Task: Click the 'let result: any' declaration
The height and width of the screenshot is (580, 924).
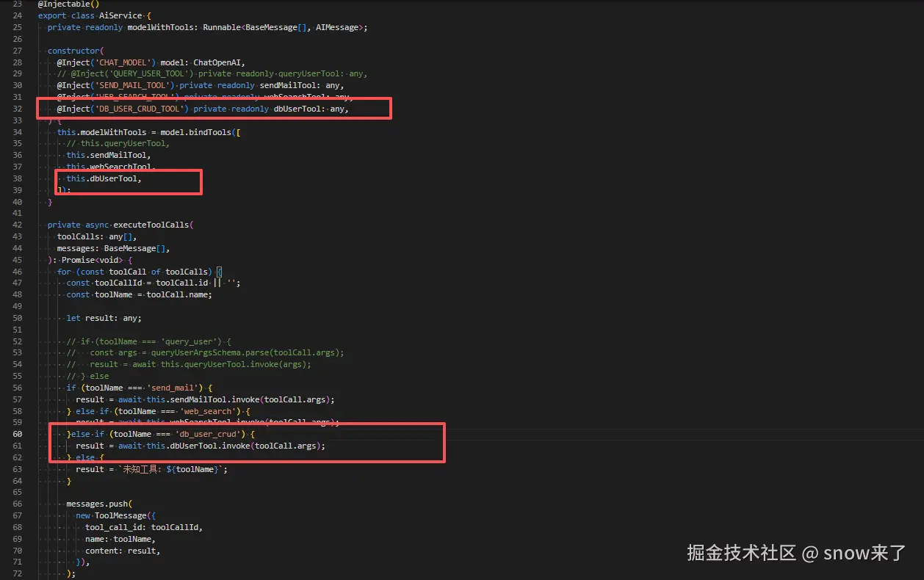Action: pos(104,318)
